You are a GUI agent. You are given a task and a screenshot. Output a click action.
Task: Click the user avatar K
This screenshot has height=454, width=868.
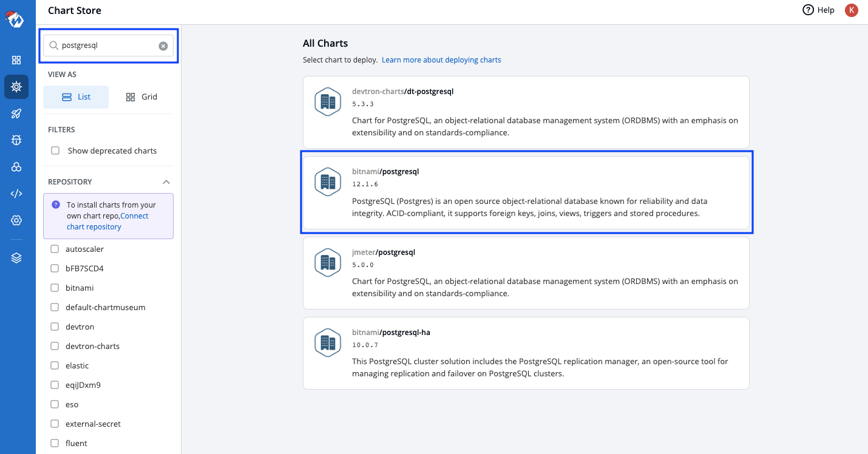851,10
